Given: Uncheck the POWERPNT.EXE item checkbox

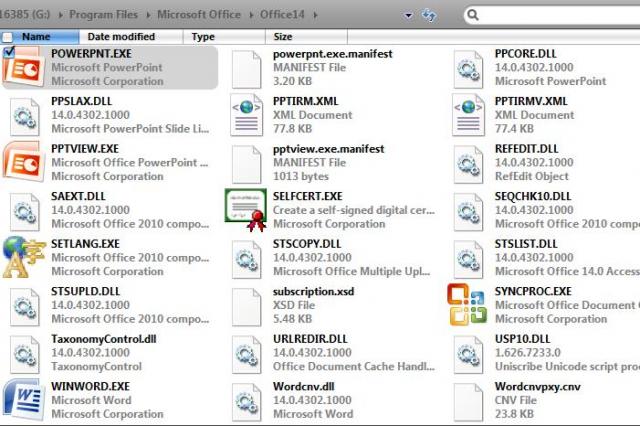Looking at the screenshot, I should [x=9, y=52].
